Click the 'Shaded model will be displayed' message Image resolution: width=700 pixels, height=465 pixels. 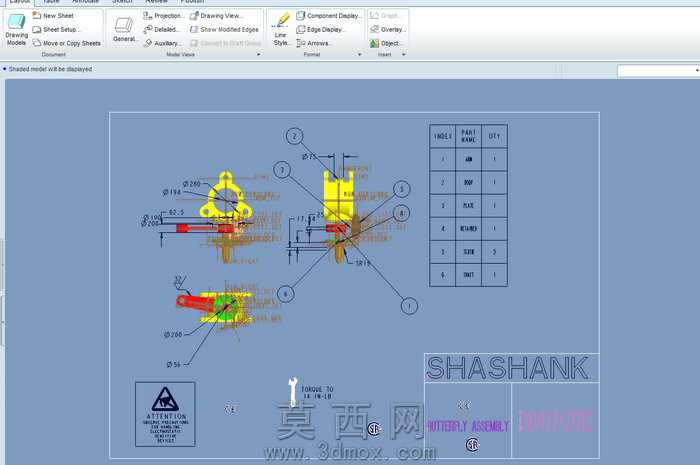click(50, 69)
